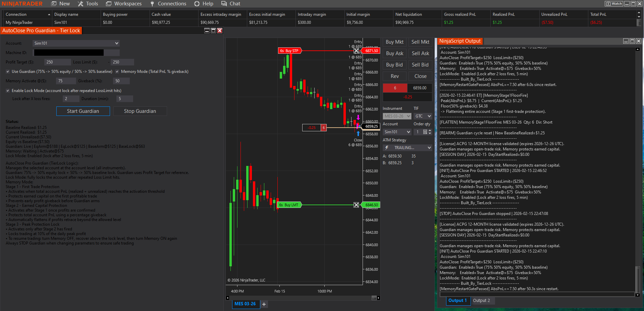Cancel the Buy LMT order via its X icon
The image size is (644, 311).
click(356, 205)
